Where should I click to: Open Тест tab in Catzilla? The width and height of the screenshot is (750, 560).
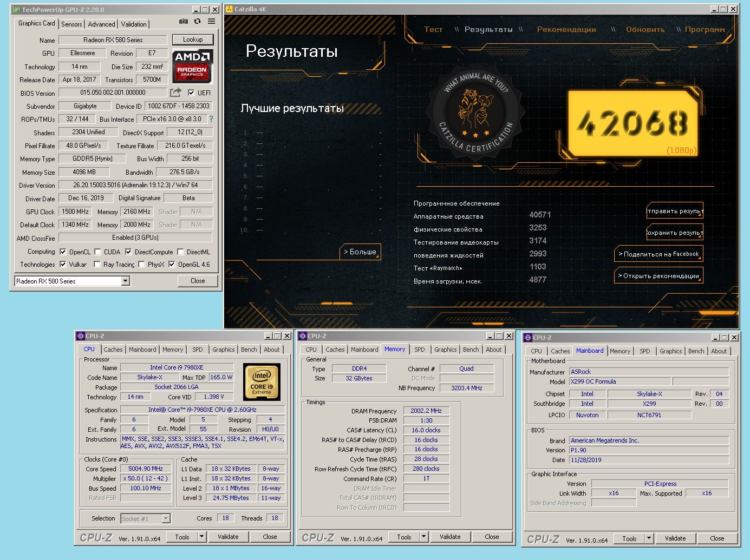(x=433, y=29)
